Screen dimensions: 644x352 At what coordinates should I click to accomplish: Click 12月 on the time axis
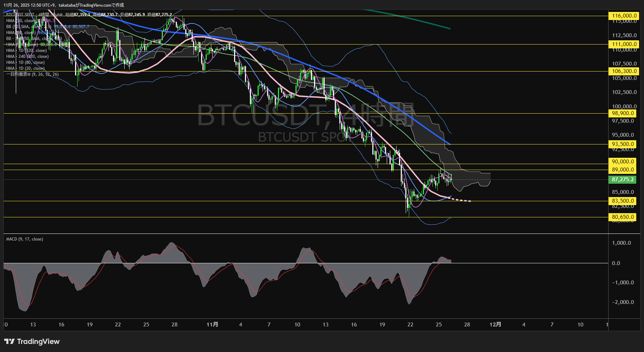coord(496,324)
